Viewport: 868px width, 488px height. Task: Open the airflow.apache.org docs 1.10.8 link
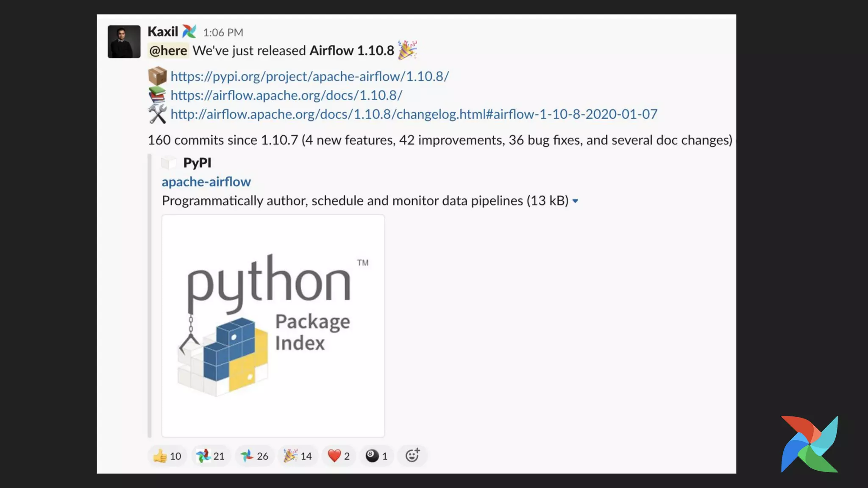click(286, 95)
